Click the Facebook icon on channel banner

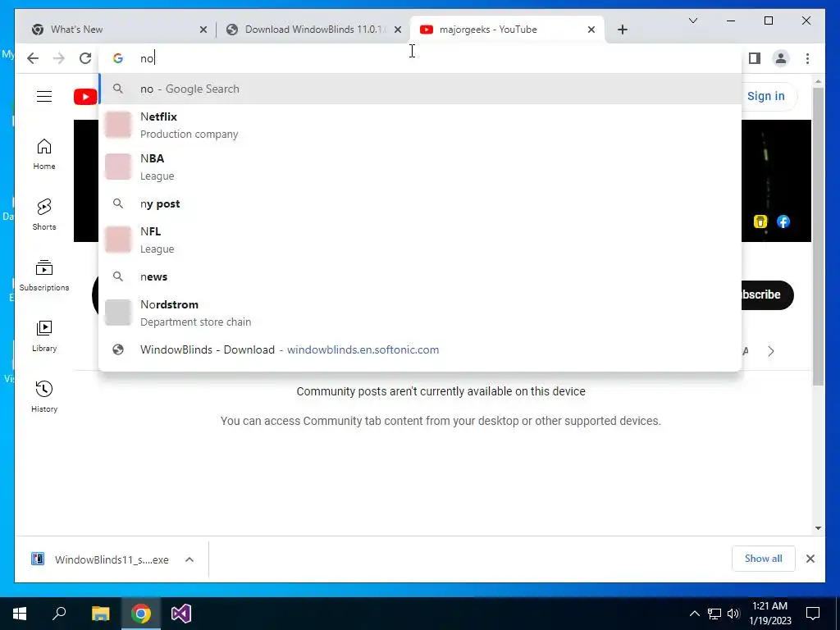pyautogui.click(x=783, y=221)
